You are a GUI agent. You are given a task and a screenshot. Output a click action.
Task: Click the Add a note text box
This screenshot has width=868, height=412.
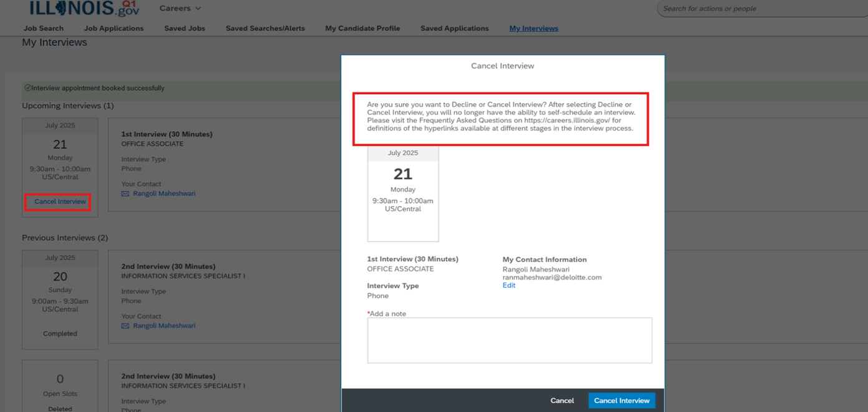pyautogui.click(x=509, y=340)
